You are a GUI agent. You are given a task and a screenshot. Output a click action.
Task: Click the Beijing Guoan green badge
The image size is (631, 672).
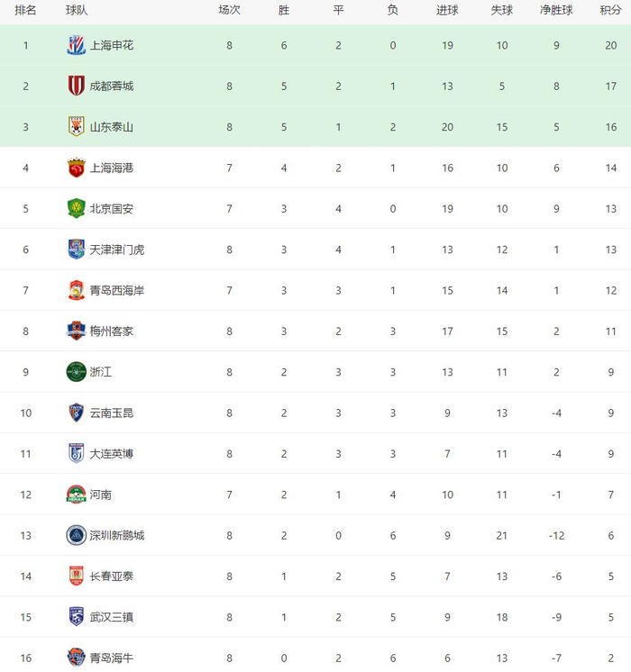click(77, 208)
